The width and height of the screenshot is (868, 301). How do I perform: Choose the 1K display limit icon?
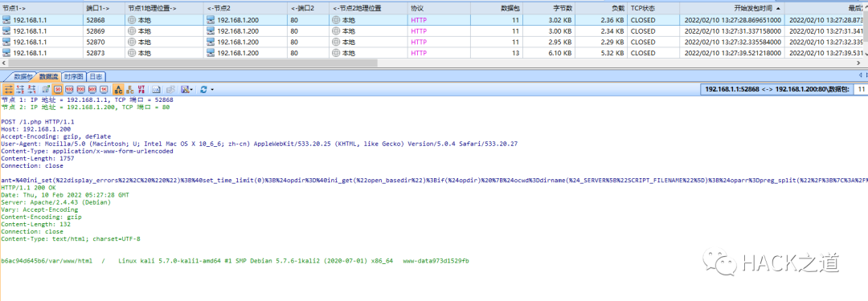coord(104,89)
